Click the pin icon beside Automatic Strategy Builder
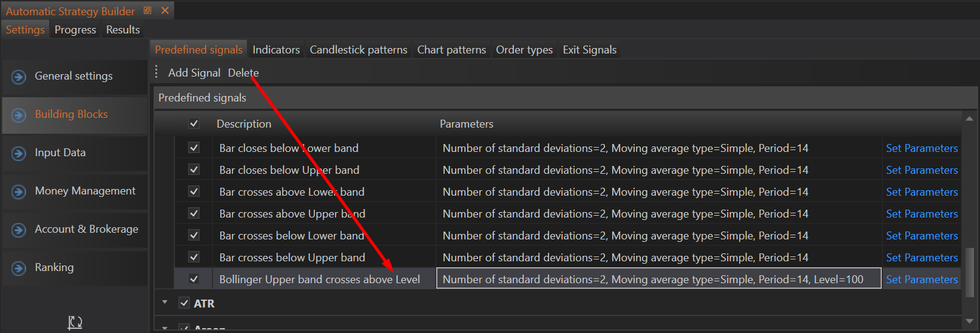This screenshot has width=980, height=333. click(x=147, y=11)
